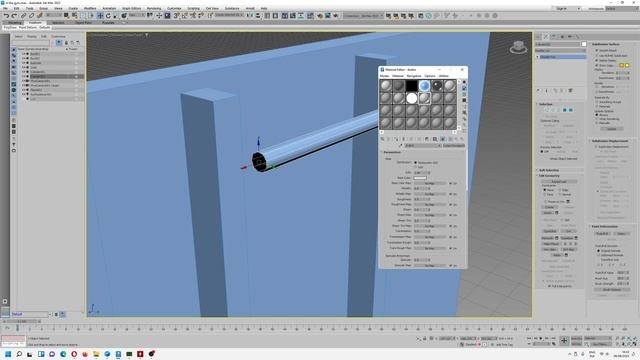This screenshot has height=360, width=640.
Task: Select Vertex sub-object level icon
Action: tap(547, 110)
